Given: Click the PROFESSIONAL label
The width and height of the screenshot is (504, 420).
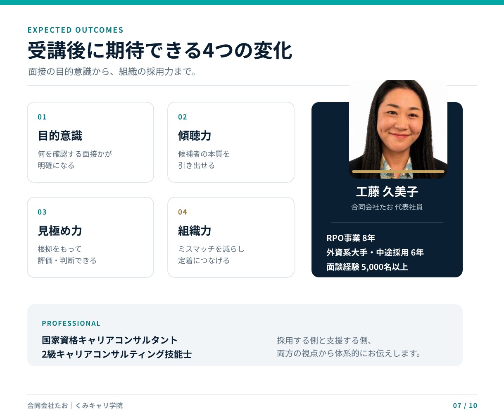Looking at the screenshot, I should tap(71, 323).
